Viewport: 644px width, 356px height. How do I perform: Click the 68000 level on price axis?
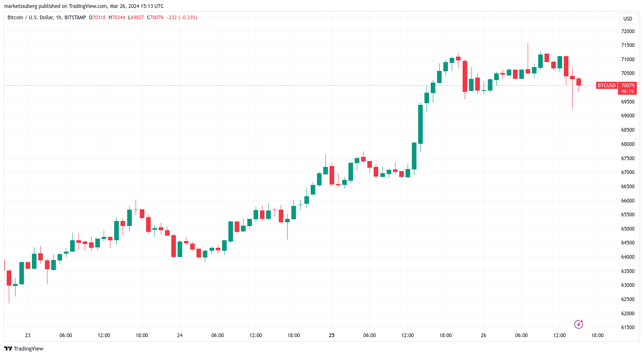628,144
